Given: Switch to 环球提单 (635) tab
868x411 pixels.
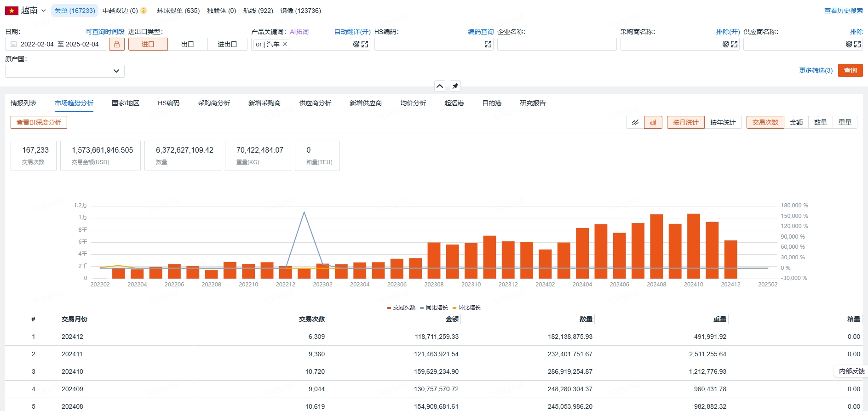Looking at the screenshot, I should point(178,11).
